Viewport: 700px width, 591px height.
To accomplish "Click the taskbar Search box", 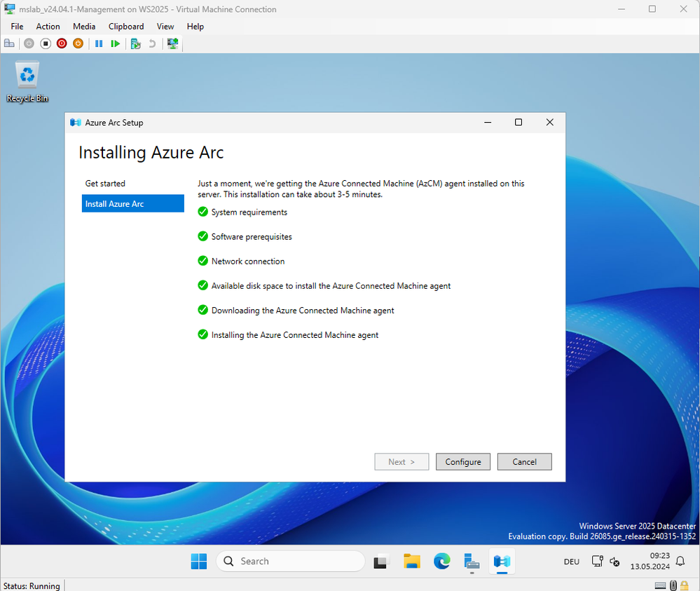I will coord(291,561).
